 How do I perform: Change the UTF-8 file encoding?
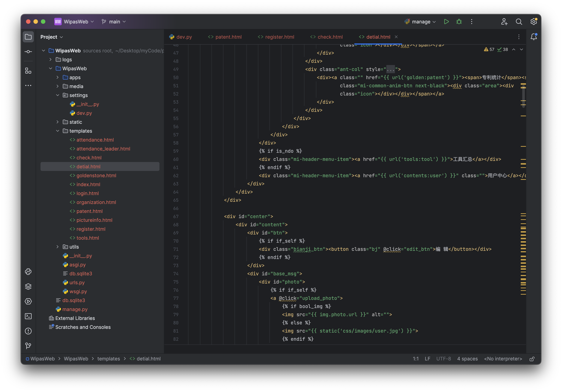click(443, 359)
